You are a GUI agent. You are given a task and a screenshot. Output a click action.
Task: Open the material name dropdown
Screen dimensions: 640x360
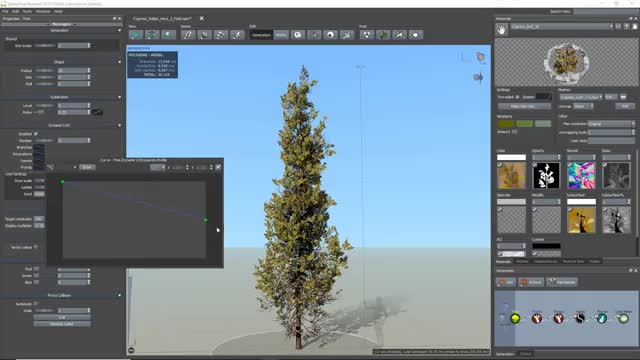click(562, 27)
